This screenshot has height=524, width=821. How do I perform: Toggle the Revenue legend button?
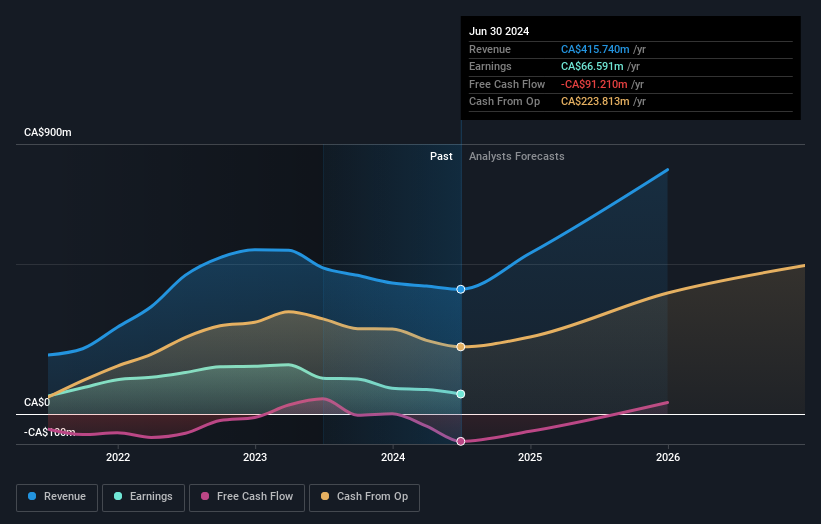pos(57,497)
